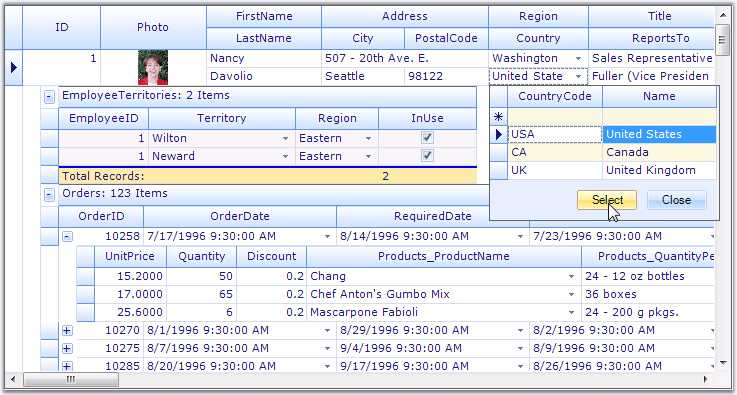
Task: Collapse the EmployeeTerritories group
Action: (x=49, y=97)
